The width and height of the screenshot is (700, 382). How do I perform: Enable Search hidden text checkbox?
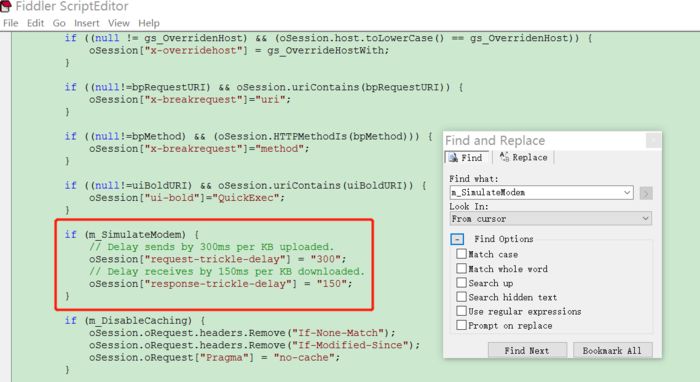click(x=461, y=297)
